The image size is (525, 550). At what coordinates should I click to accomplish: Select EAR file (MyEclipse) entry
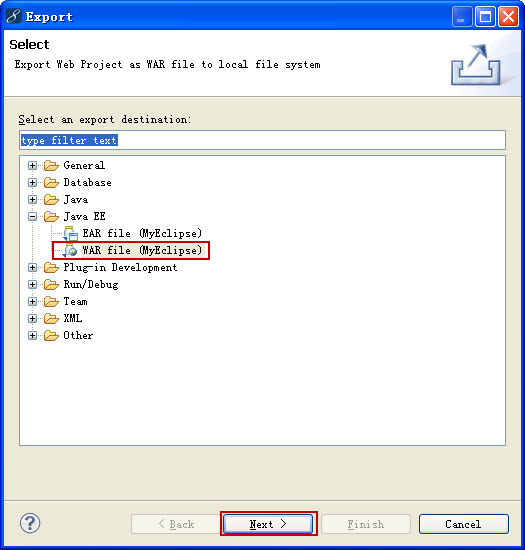click(x=142, y=233)
